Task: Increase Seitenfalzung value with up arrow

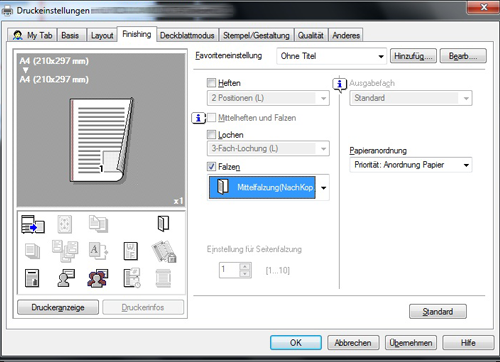Action: 245,266
